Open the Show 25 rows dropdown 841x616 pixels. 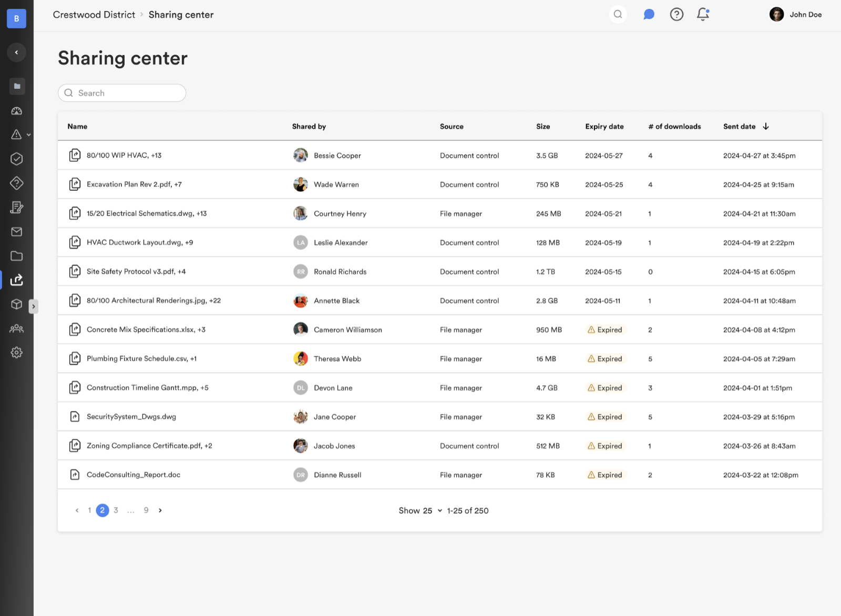coord(420,511)
